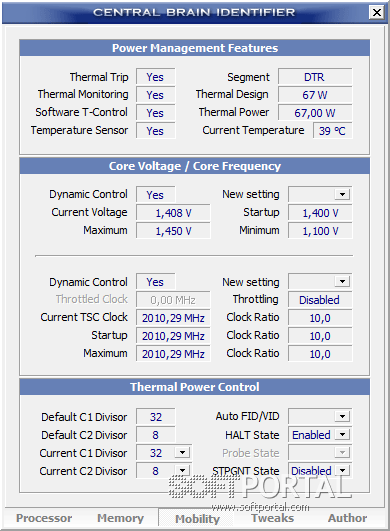This screenshot has width=390, height=531.
Task: Switch to the Processor tab
Action: pyautogui.click(x=44, y=518)
